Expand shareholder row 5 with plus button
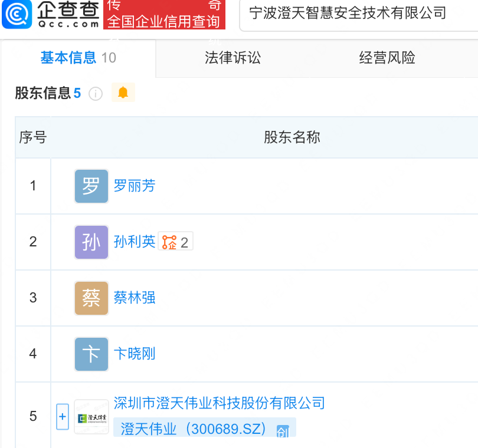The width and height of the screenshot is (478, 448). click(63, 417)
